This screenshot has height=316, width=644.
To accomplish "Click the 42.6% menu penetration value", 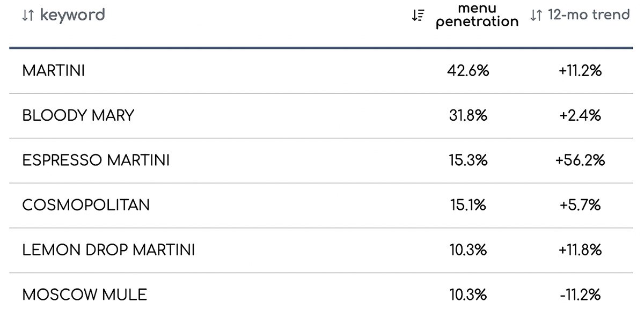I will [468, 71].
